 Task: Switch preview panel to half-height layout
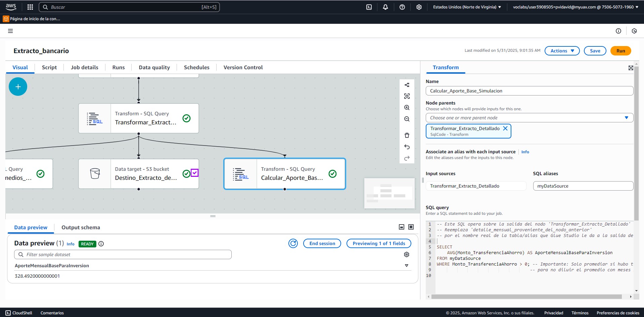[x=402, y=227]
